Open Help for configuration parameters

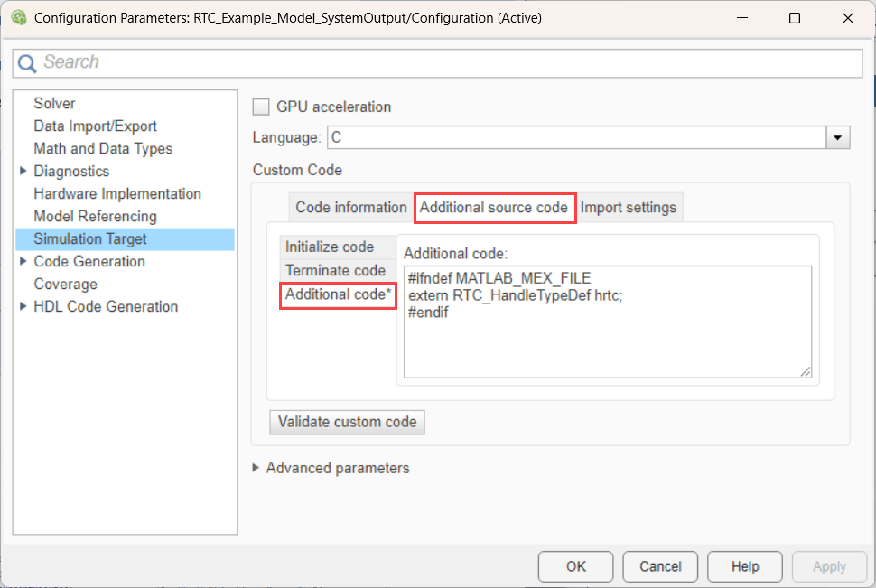coord(744,566)
